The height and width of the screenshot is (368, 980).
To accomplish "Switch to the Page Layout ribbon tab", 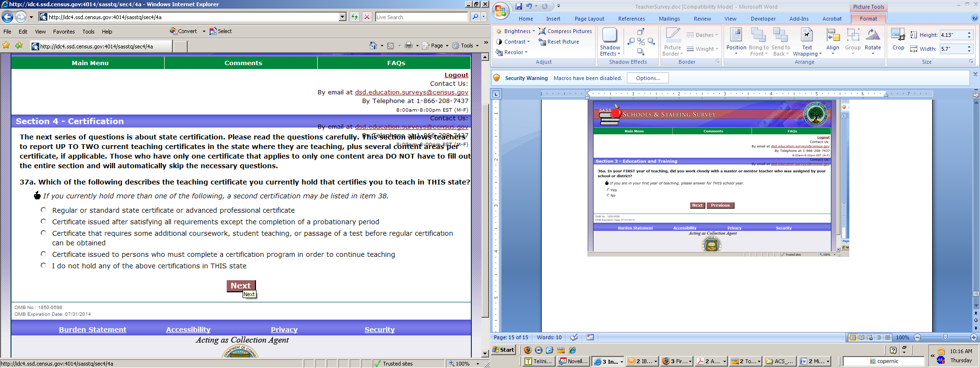I will click(x=589, y=19).
